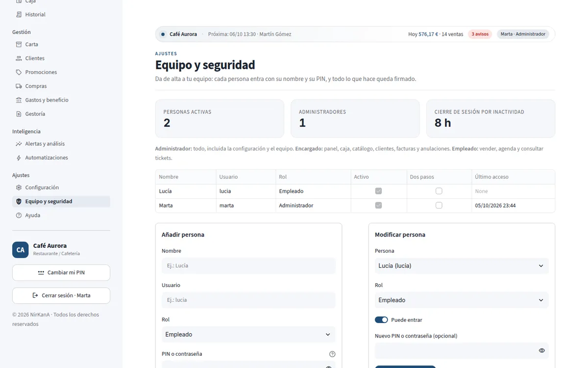
Task: Click the Compras icon in the sidebar
Action: click(x=19, y=86)
